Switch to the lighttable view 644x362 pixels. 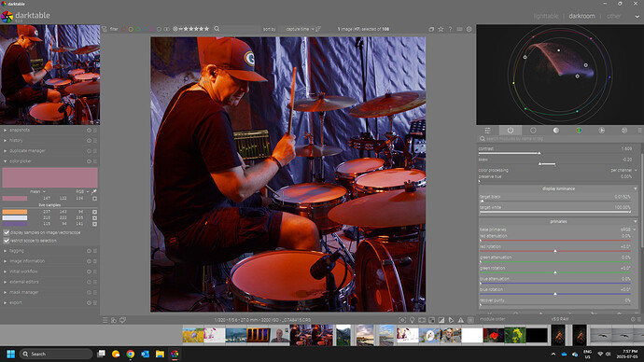point(546,16)
